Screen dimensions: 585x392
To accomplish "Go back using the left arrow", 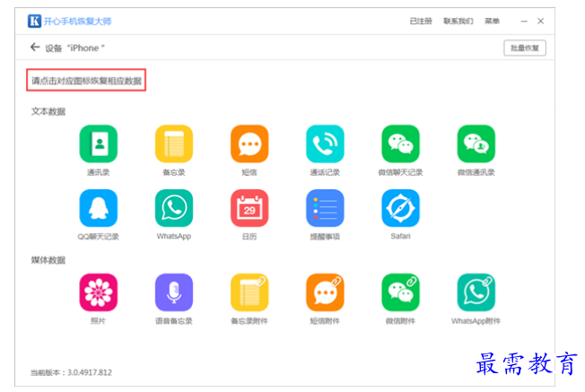I will [x=35, y=47].
